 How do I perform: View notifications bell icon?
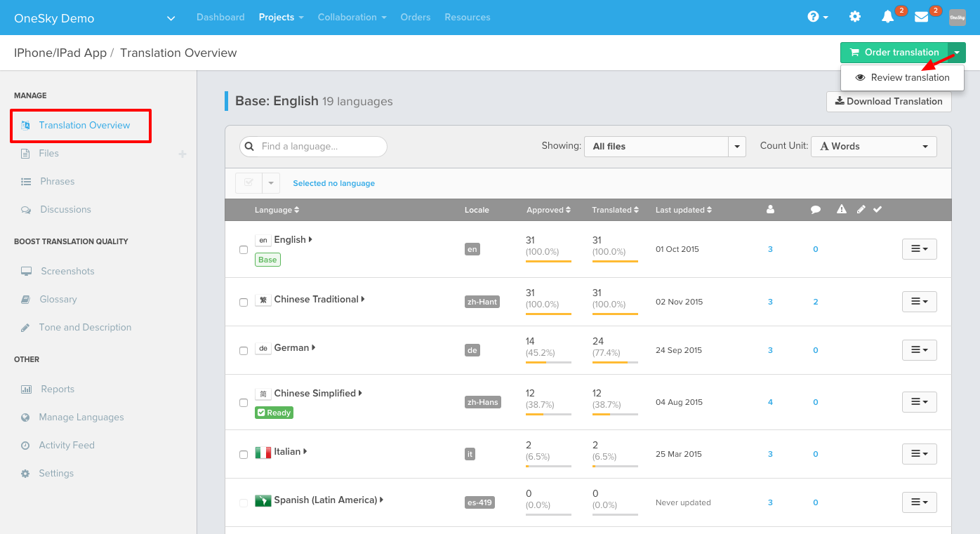(888, 17)
